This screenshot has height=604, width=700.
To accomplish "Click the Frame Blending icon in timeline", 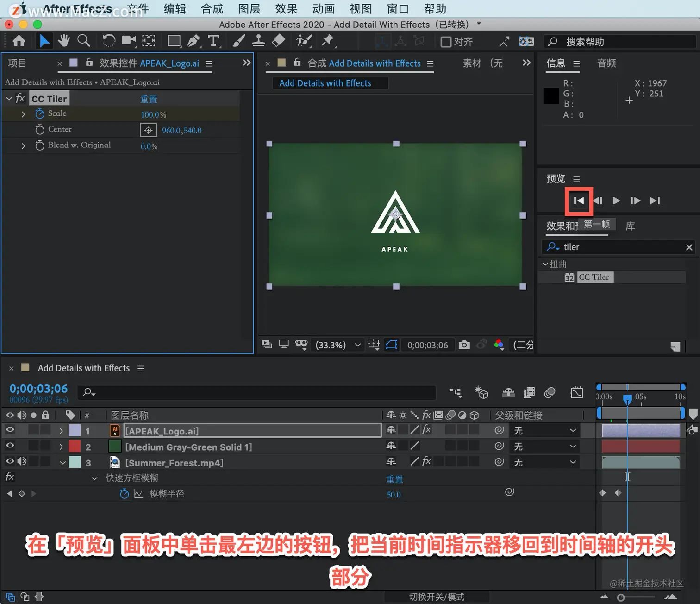I will pyautogui.click(x=529, y=393).
